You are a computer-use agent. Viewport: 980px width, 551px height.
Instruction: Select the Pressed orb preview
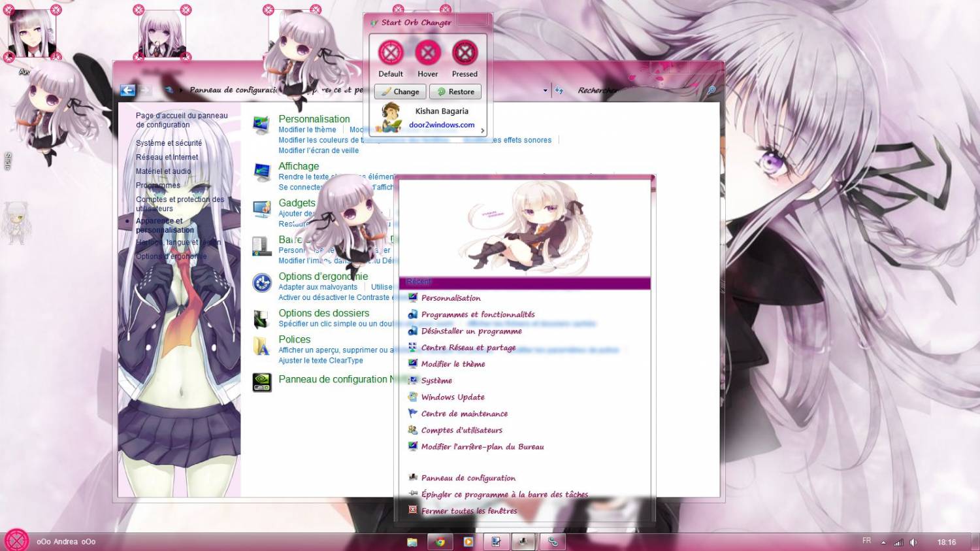pyautogui.click(x=465, y=52)
